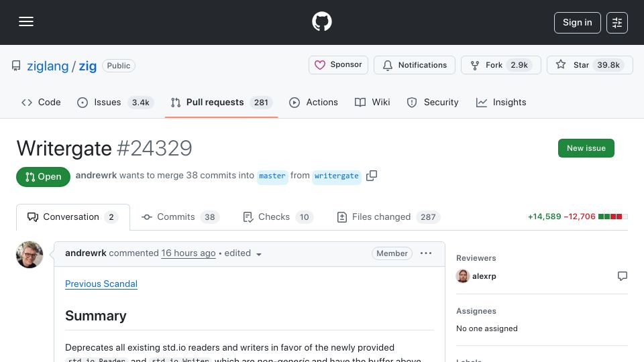Open appearance settings sliders icon

[x=617, y=23]
